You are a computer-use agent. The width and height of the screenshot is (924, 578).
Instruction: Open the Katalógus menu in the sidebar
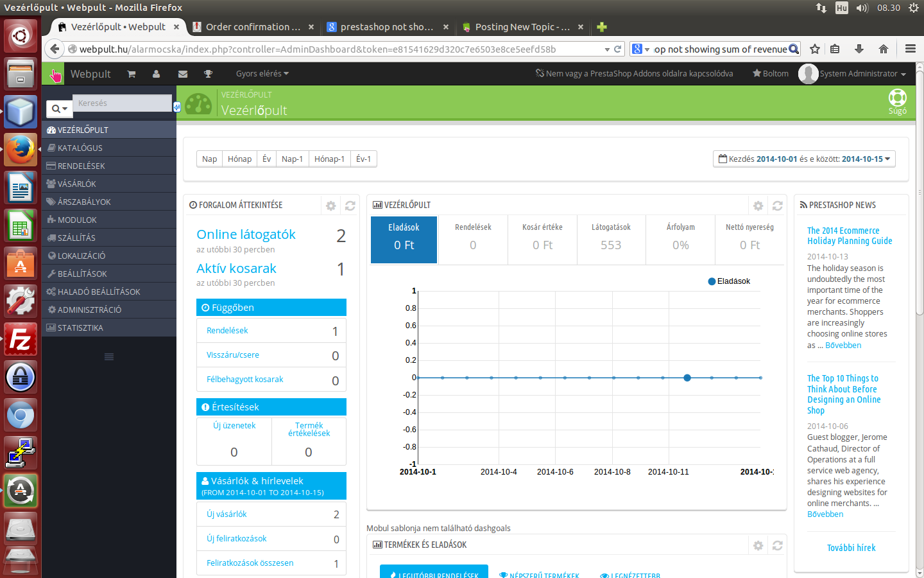coord(109,148)
